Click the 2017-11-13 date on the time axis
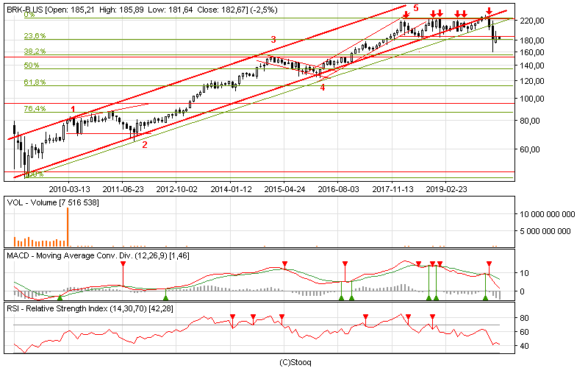 [392, 189]
